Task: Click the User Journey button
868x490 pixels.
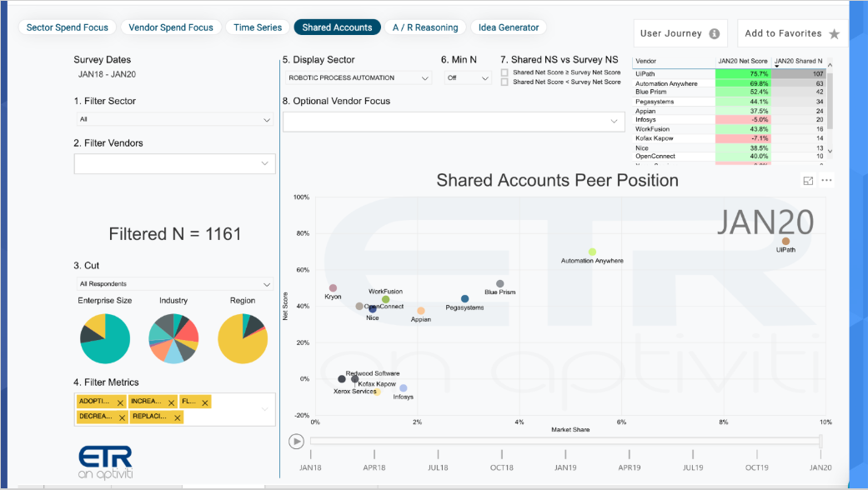Action: [x=681, y=33]
